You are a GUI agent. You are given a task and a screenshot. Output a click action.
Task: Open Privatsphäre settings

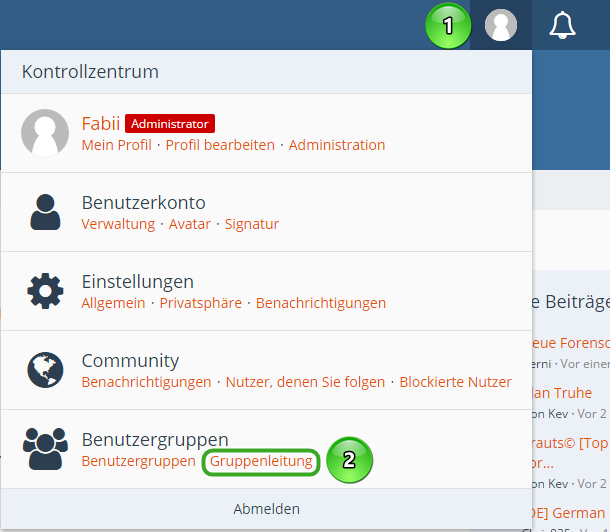pyautogui.click(x=200, y=303)
